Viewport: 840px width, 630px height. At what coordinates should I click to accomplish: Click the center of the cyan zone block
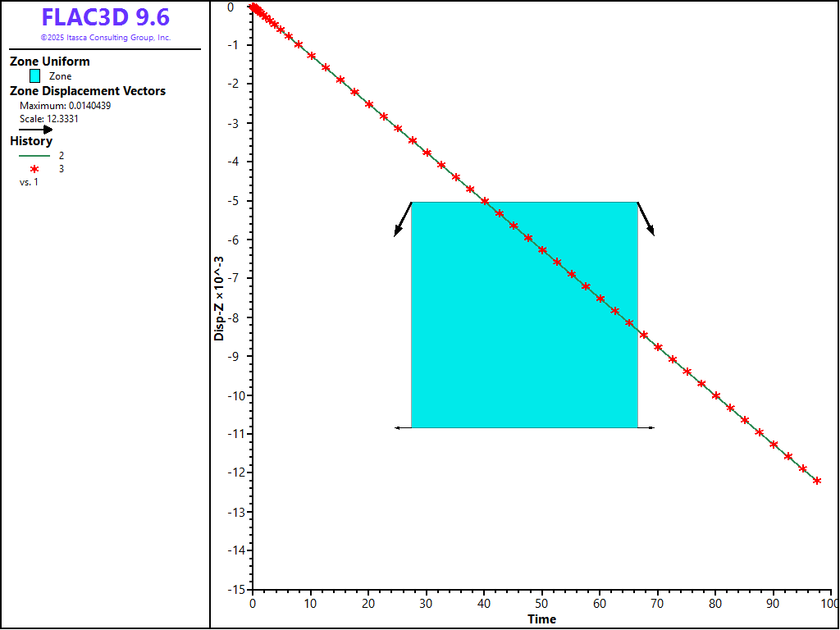coord(524,315)
